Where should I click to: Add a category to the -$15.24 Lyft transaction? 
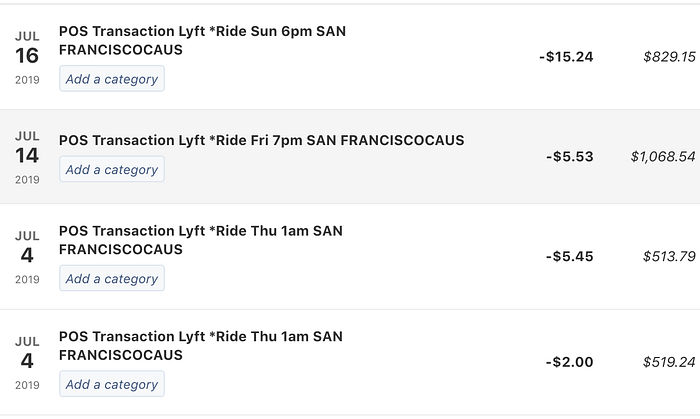click(x=111, y=79)
